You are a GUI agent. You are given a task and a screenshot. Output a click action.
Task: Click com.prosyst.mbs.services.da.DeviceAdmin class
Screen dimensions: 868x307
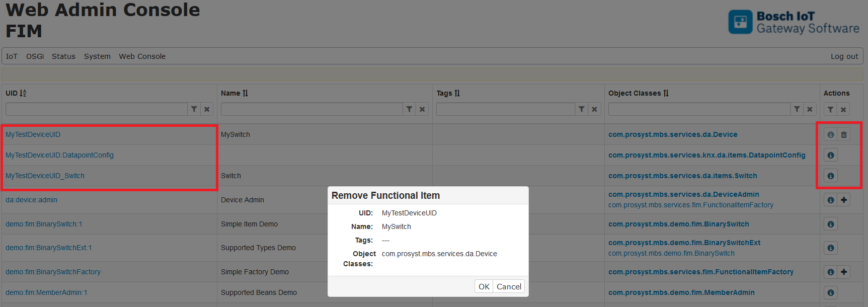click(684, 194)
